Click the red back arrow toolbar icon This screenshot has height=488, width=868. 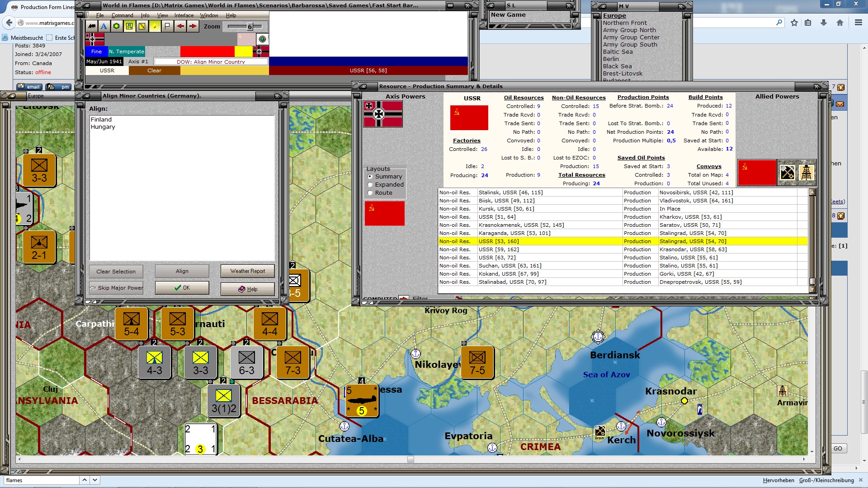coord(180,26)
